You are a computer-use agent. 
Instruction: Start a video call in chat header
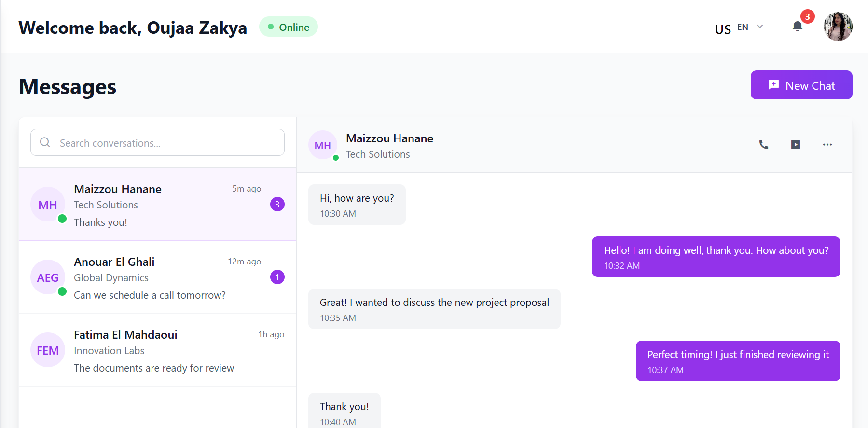796,145
